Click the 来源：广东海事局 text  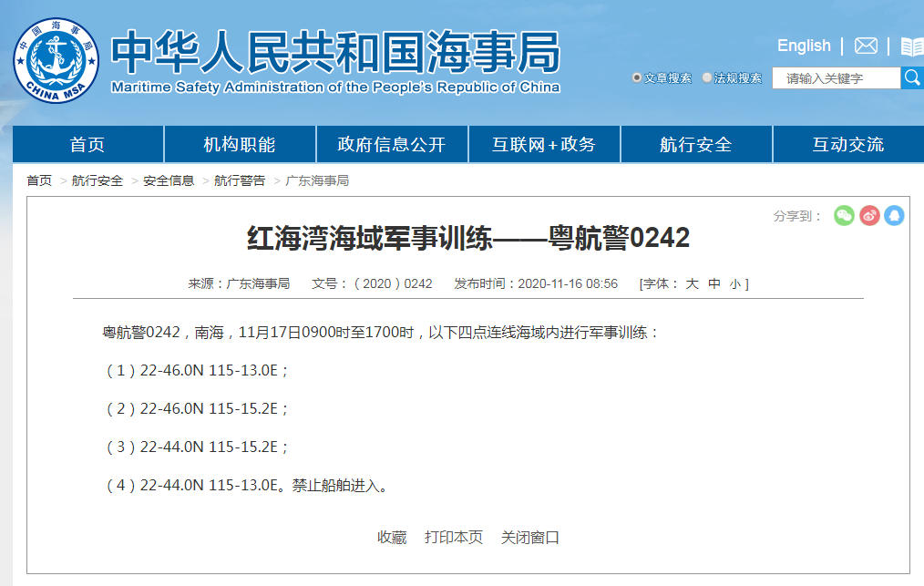tap(239, 283)
